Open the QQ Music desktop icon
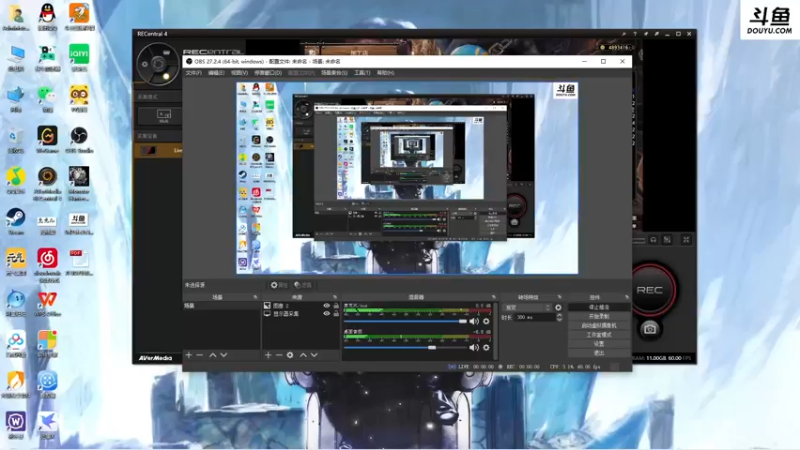The image size is (800, 450). (15, 180)
